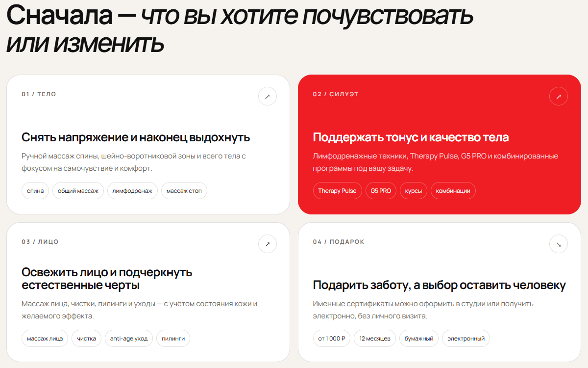The width and height of the screenshot is (588, 368).
Task: Select the "спина" tag
Action: pos(35,191)
